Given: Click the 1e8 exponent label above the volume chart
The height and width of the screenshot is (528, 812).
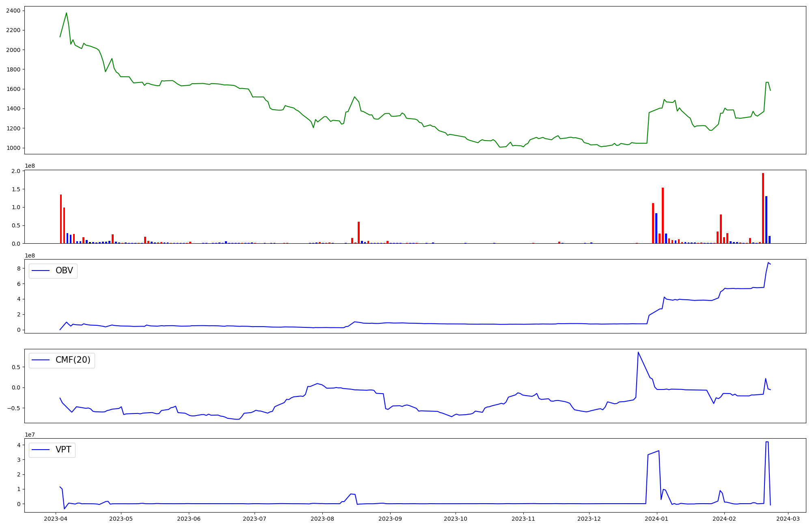Looking at the screenshot, I should tap(30, 166).
